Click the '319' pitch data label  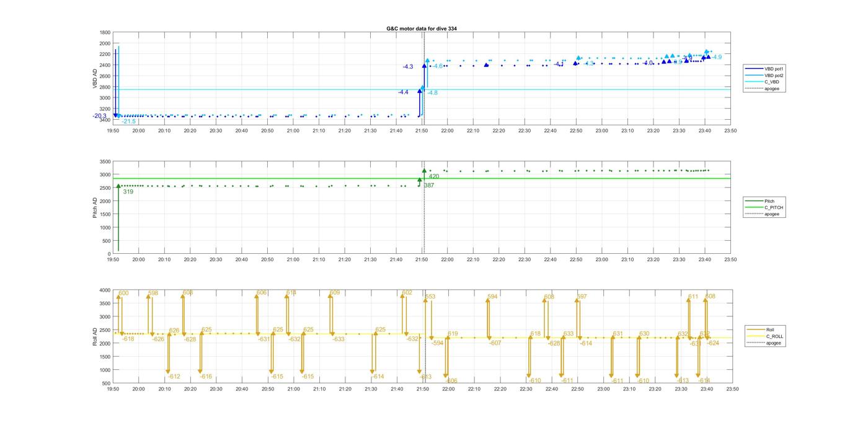pos(128,192)
